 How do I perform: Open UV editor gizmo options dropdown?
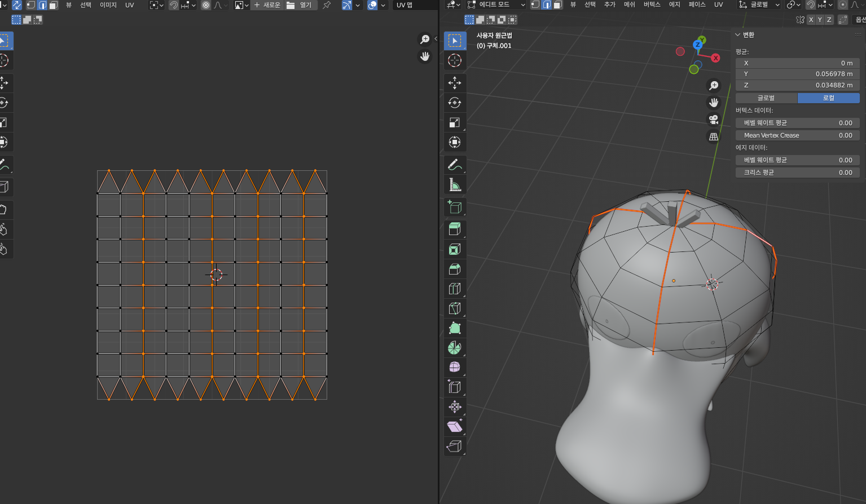358,5
